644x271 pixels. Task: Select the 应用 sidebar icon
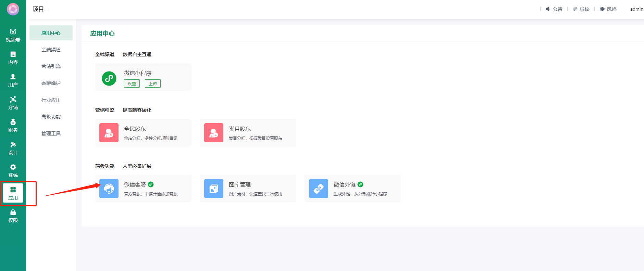click(13, 193)
